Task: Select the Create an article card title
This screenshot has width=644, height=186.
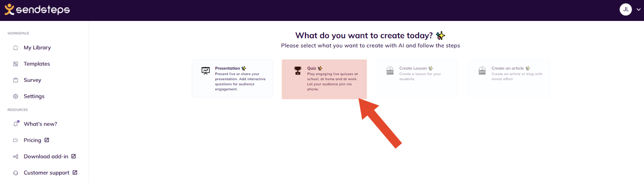Action: 507,68
